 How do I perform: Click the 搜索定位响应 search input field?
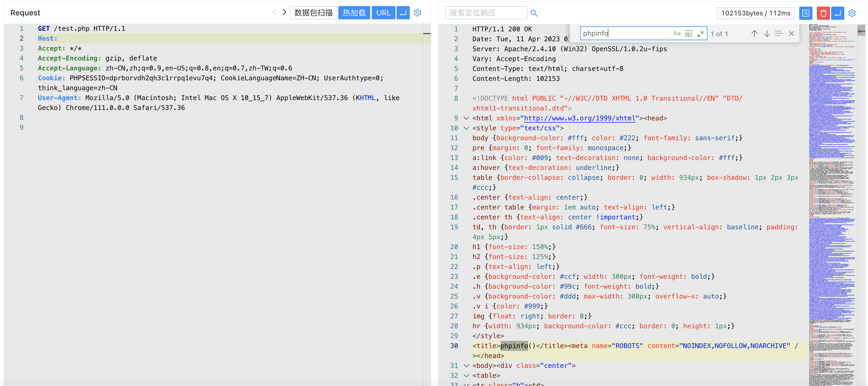tap(485, 13)
